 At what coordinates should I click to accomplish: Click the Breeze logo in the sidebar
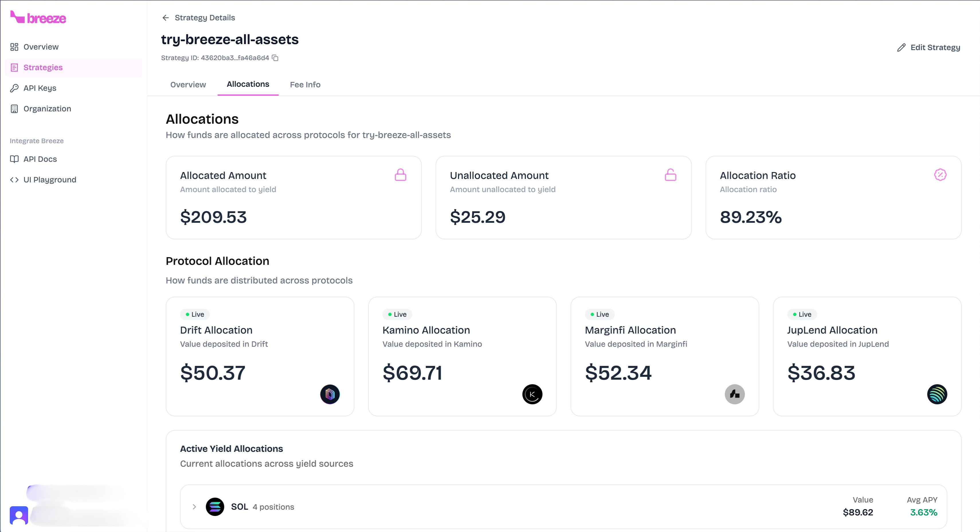click(x=38, y=17)
